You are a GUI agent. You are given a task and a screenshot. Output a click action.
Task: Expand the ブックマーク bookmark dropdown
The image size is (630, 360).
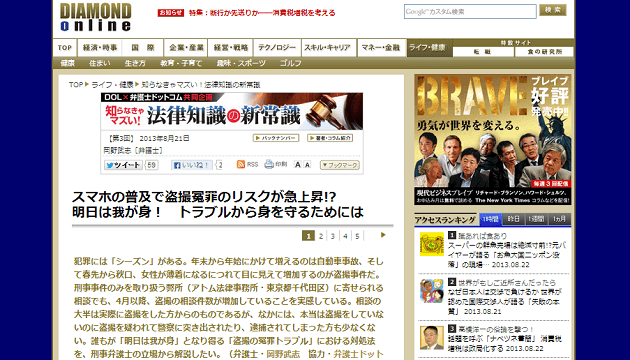[x=340, y=165]
